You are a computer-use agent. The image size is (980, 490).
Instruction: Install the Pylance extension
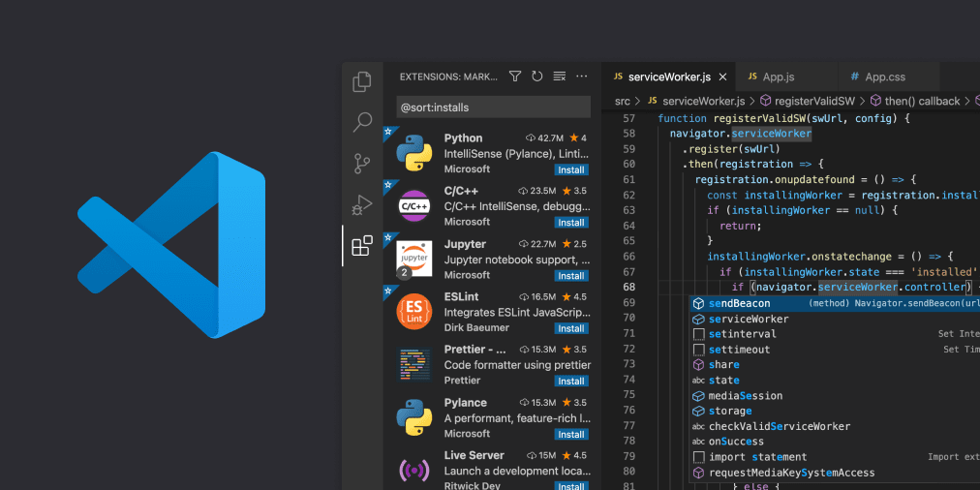(x=571, y=435)
